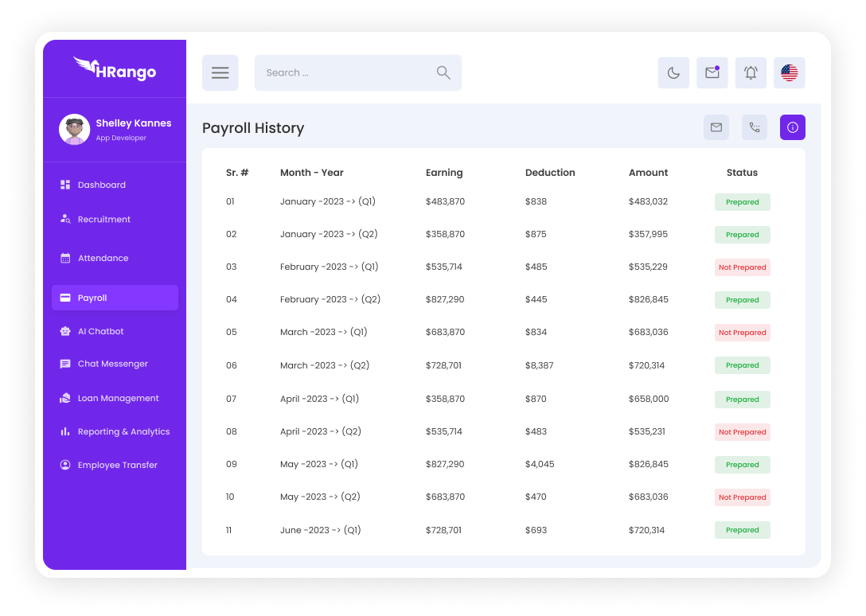866x616 pixels.
Task: Click the magnifier search icon
Action: point(443,73)
